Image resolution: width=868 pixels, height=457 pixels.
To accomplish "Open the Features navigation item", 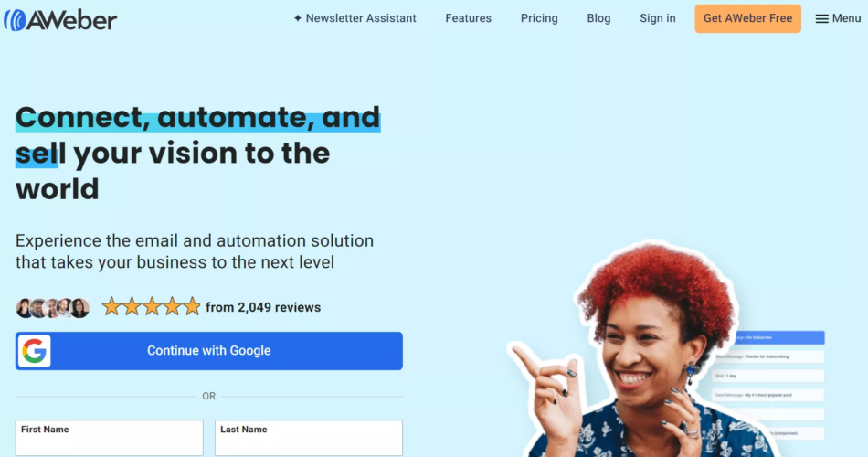I will pyautogui.click(x=469, y=18).
